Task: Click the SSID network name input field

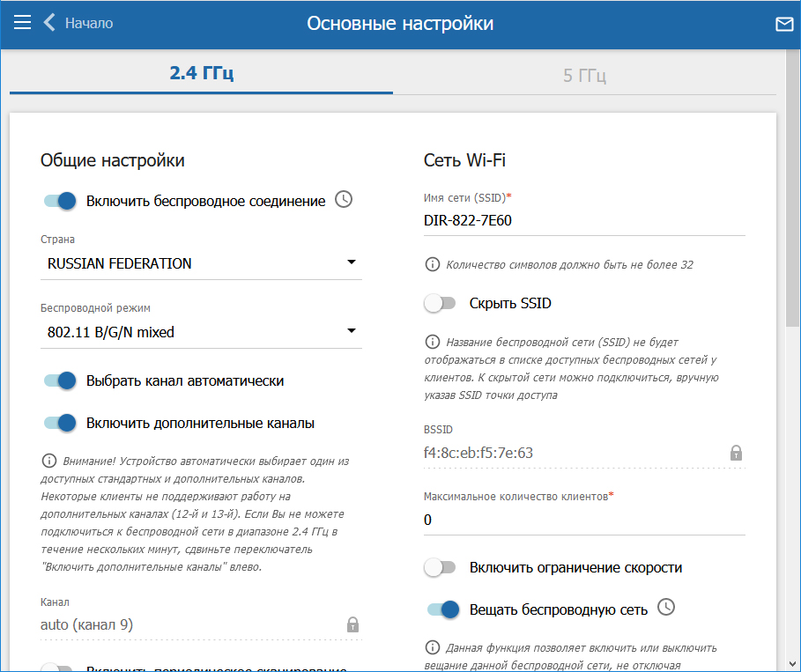Action: (583, 220)
